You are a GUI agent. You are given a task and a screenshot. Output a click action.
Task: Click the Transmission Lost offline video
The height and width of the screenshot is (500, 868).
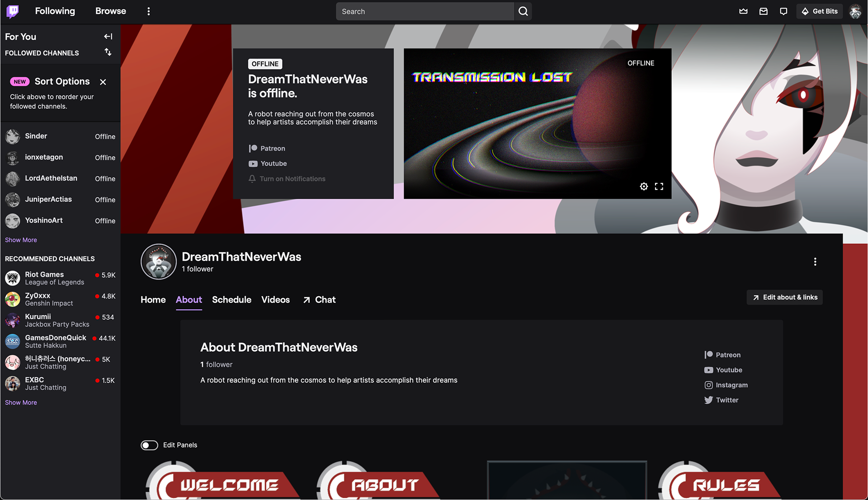pyautogui.click(x=537, y=124)
